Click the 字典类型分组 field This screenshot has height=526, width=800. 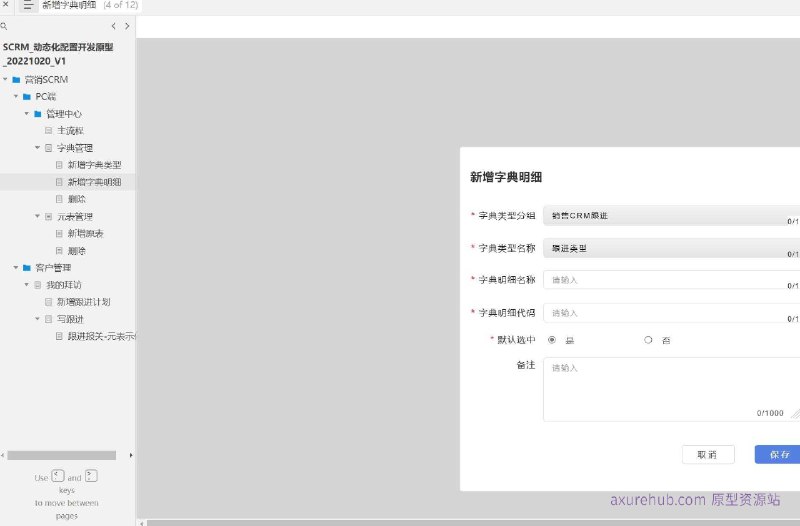pyautogui.click(x=671, y=216)
